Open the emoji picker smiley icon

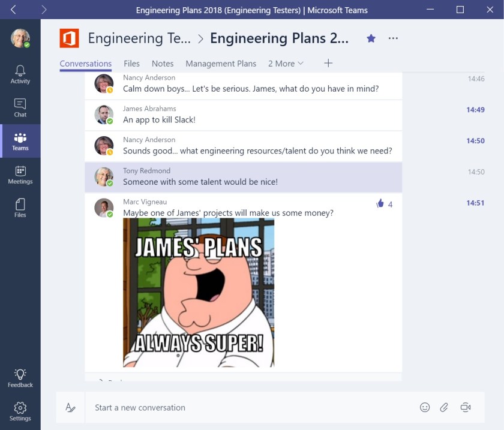point(425,407)
